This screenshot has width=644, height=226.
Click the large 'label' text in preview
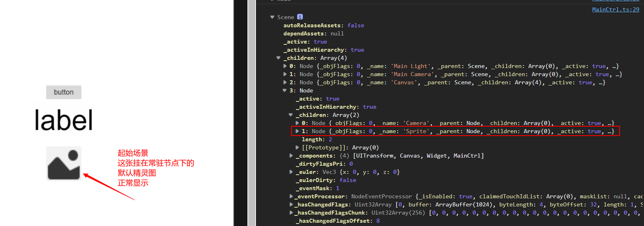pos(64,121)
